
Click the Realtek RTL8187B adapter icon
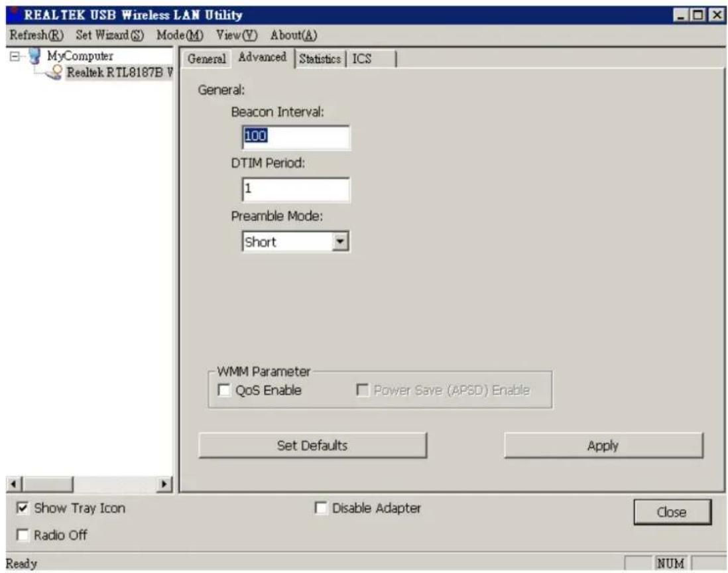click(54, 72)
